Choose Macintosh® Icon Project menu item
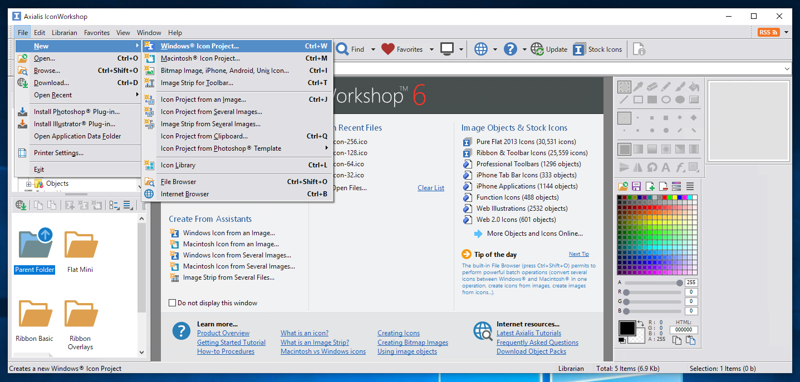 tap(237, 58)
